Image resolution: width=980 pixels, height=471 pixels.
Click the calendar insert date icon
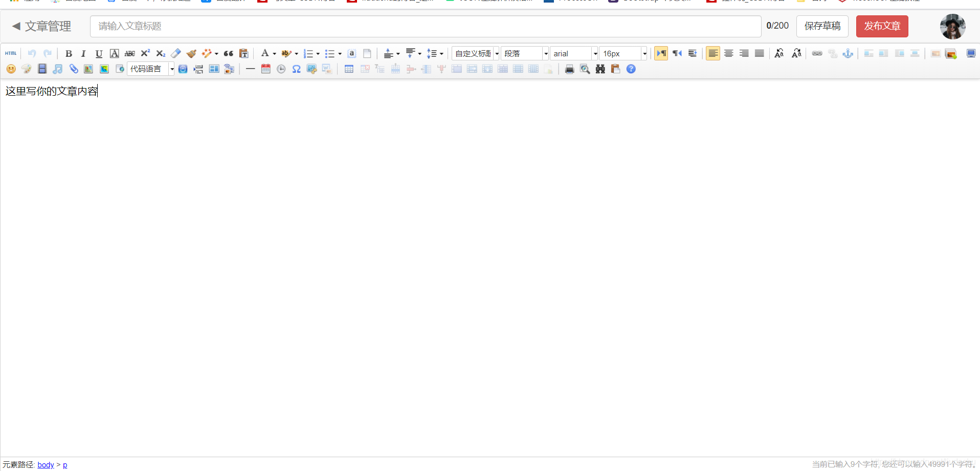(x=265, y=69)
